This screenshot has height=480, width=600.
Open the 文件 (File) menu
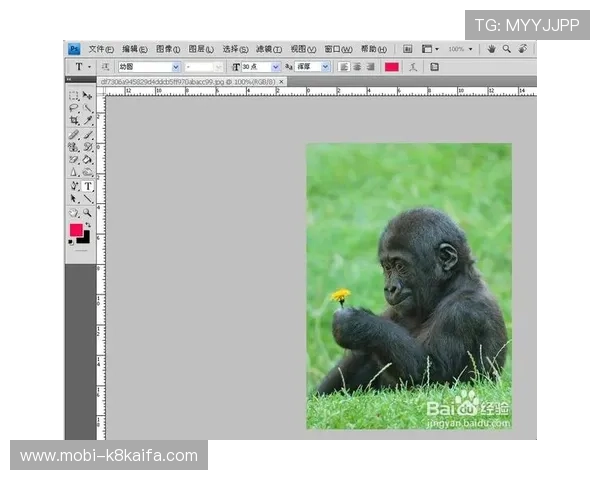click(102, 48)
